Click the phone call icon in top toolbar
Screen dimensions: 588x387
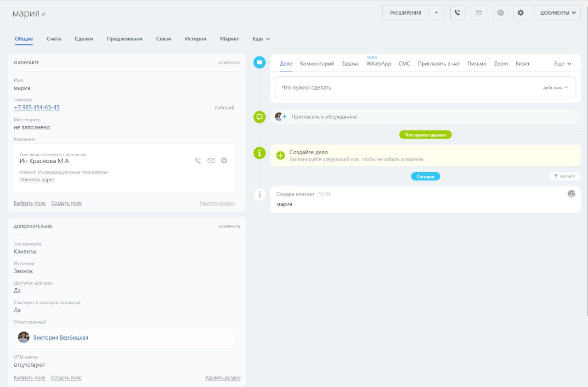[x=458, y=13]
